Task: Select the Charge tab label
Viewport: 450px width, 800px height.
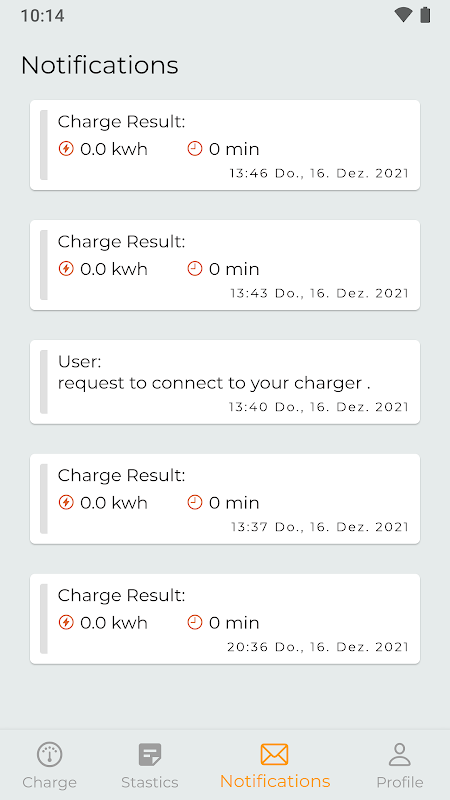Action: 49,782
